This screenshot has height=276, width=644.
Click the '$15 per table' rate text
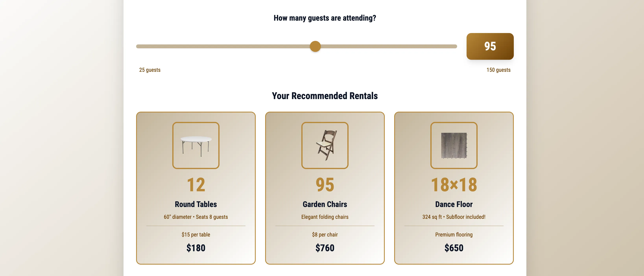point(196,235)
